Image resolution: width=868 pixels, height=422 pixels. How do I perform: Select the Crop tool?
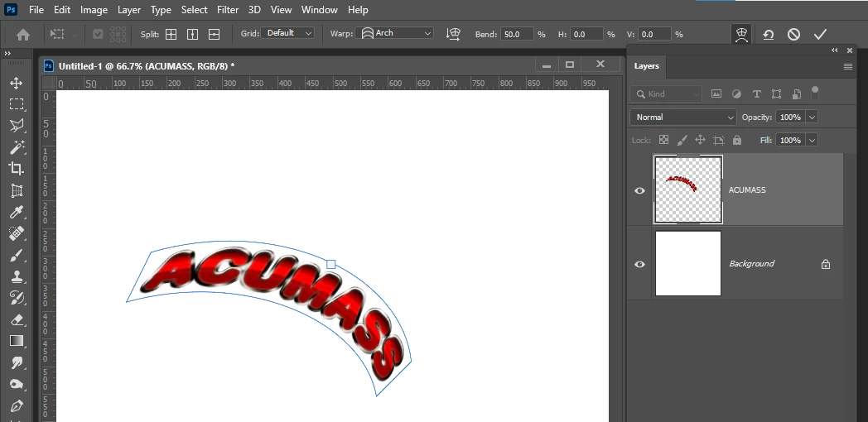coord(16,169)
